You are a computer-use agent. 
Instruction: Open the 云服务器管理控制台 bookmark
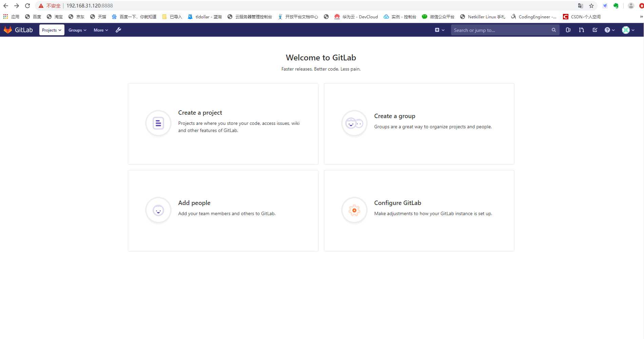(250, 17)
